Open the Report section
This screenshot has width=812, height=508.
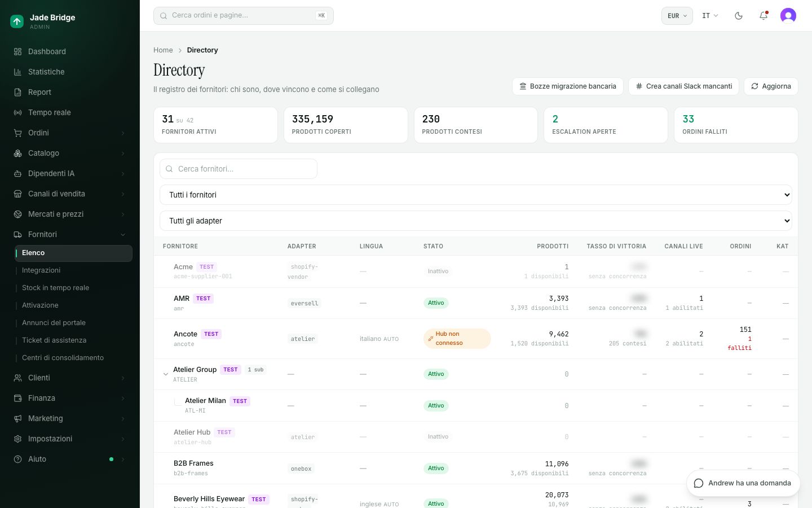point(70,92)
